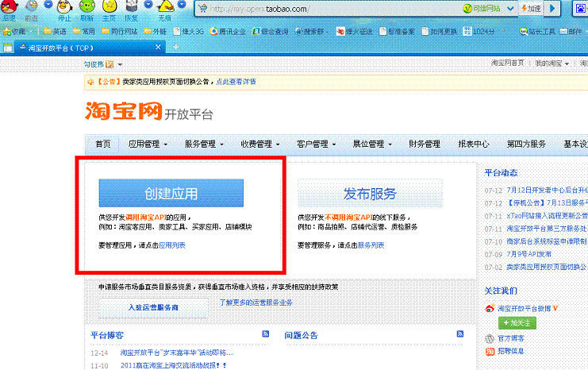Open the 标准备案 bookmark
Screen dimensions: 588x370
coord(397,32)
